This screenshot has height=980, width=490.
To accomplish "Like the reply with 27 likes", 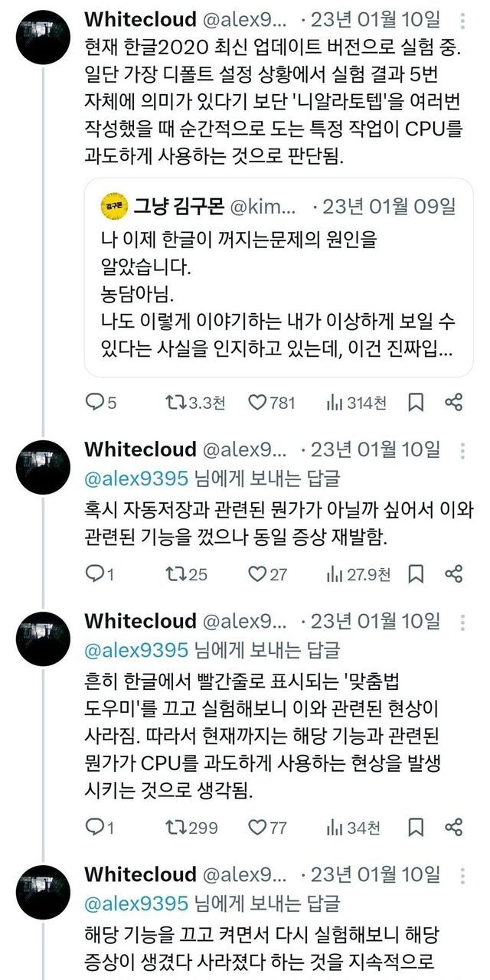I will coord(257,573).
